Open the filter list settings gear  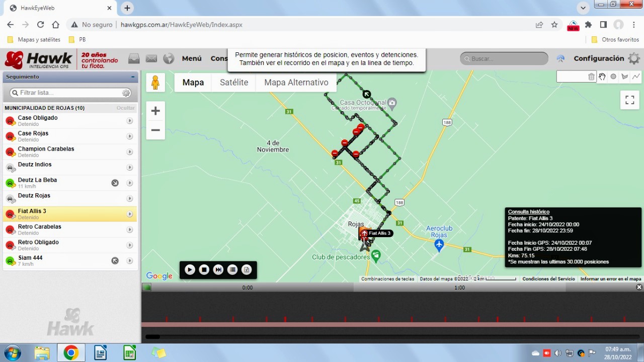coord(126,93)
